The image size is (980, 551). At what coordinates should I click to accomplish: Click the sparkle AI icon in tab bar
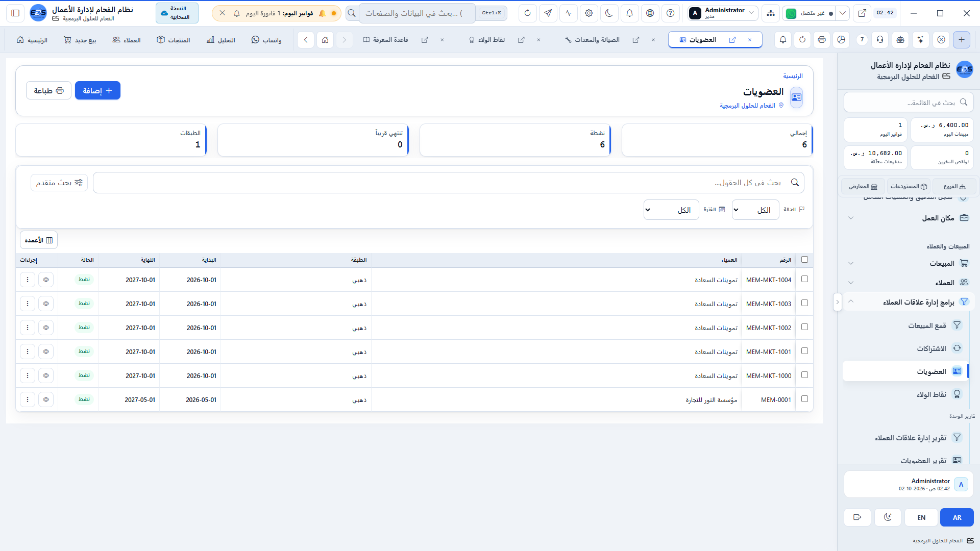(x=920, y=39)
